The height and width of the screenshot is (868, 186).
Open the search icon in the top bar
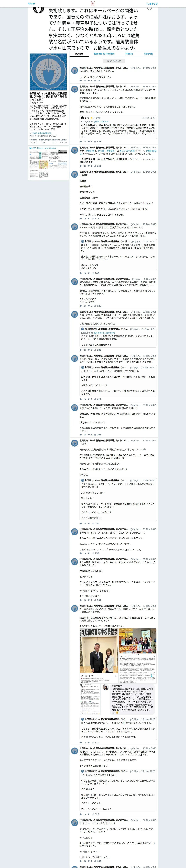147,4
